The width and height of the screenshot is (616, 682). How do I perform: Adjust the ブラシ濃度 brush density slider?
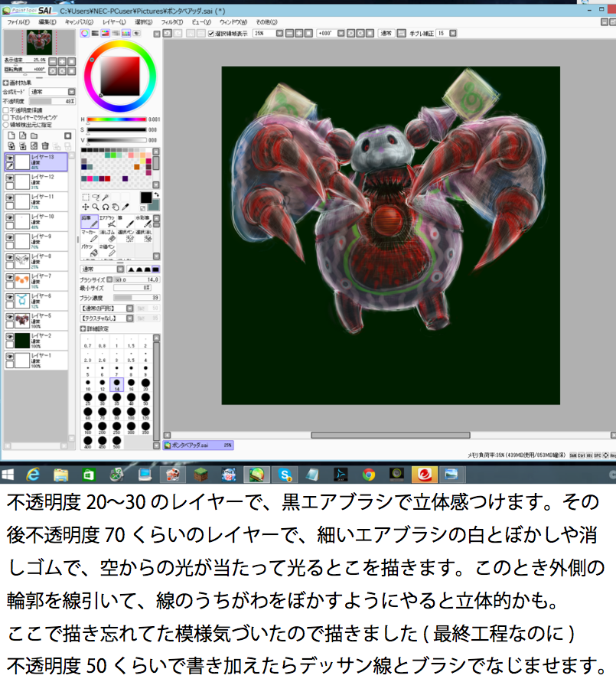coord(136,298)
